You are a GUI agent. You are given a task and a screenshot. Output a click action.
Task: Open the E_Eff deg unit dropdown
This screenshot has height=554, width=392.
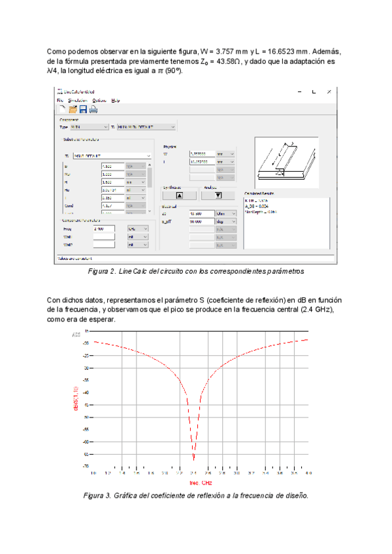point(226,221)
